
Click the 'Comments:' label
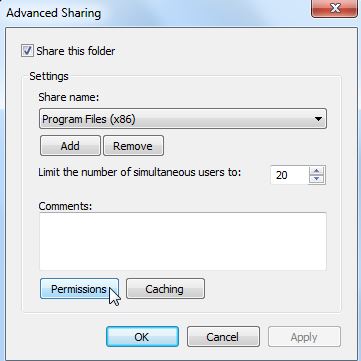point(65,206)
